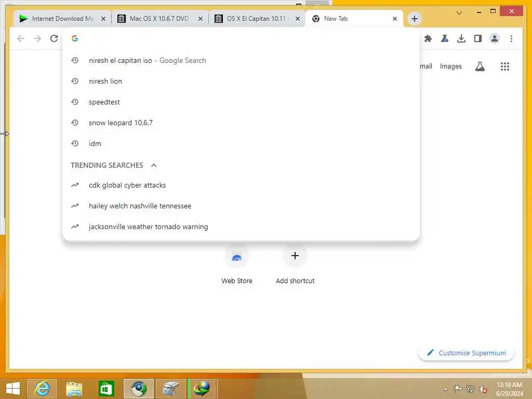Click the Customise Supermium button
The width and height of the screenshot is (532, 399).
[x=466, y=353]
